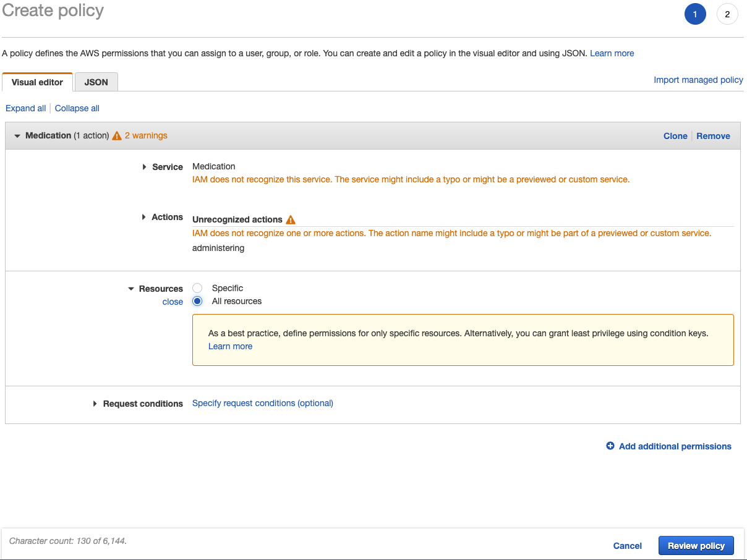Click the Cancel button
747x560 pixels.
click(x=627, y=546)
